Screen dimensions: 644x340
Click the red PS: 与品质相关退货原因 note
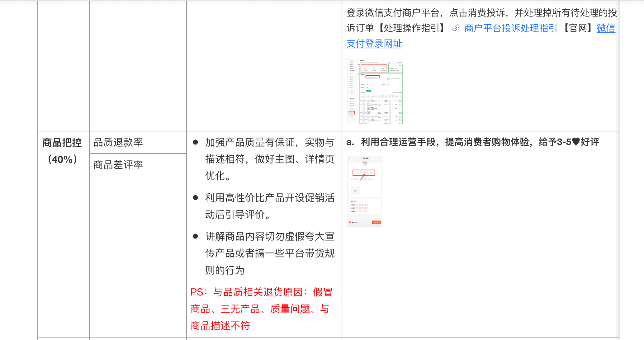coord(261,309)
